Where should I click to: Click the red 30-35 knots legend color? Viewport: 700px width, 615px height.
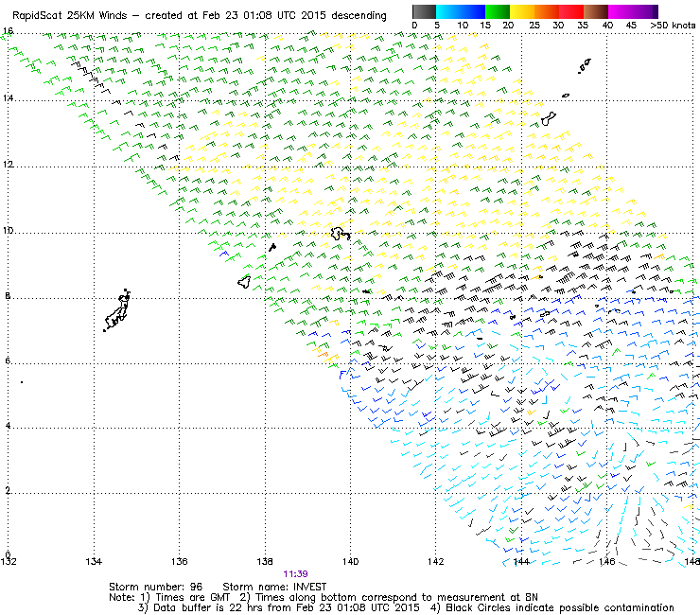coord(571,11)
